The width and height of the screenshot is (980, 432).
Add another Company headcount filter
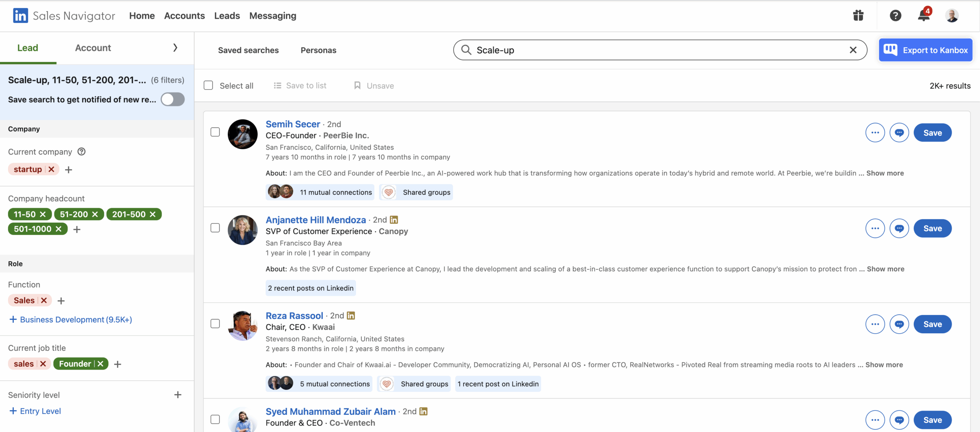pyautogui.click(x=77, y=229)
